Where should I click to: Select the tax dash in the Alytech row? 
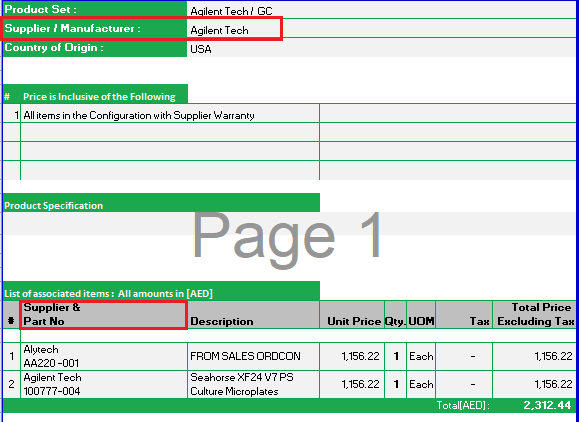(x=464, y=357)
